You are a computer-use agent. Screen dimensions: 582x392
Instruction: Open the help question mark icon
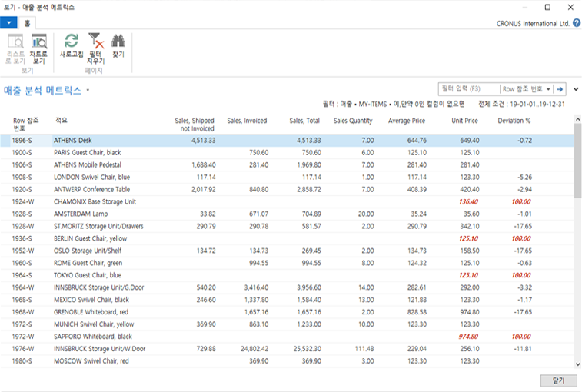coord(577,23)
